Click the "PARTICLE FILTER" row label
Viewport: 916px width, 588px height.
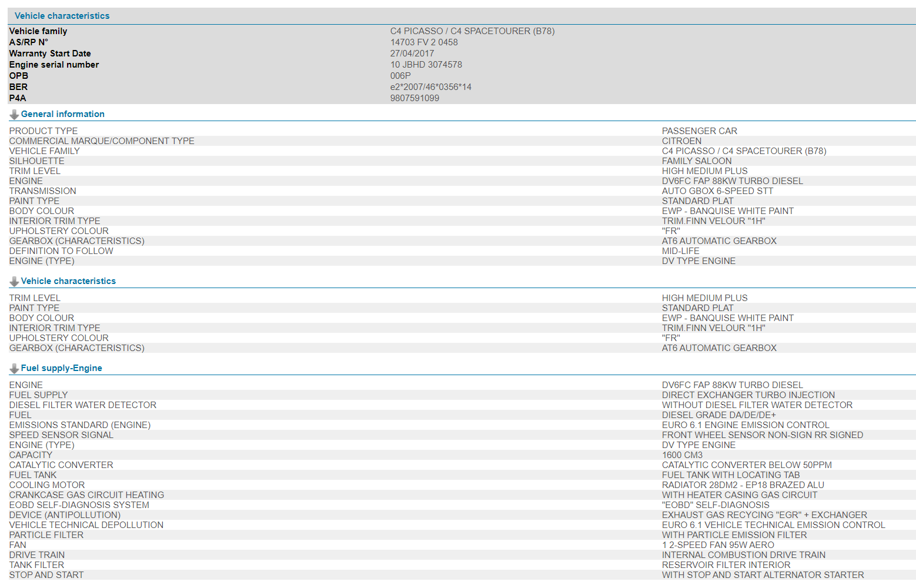click(46, 535)
